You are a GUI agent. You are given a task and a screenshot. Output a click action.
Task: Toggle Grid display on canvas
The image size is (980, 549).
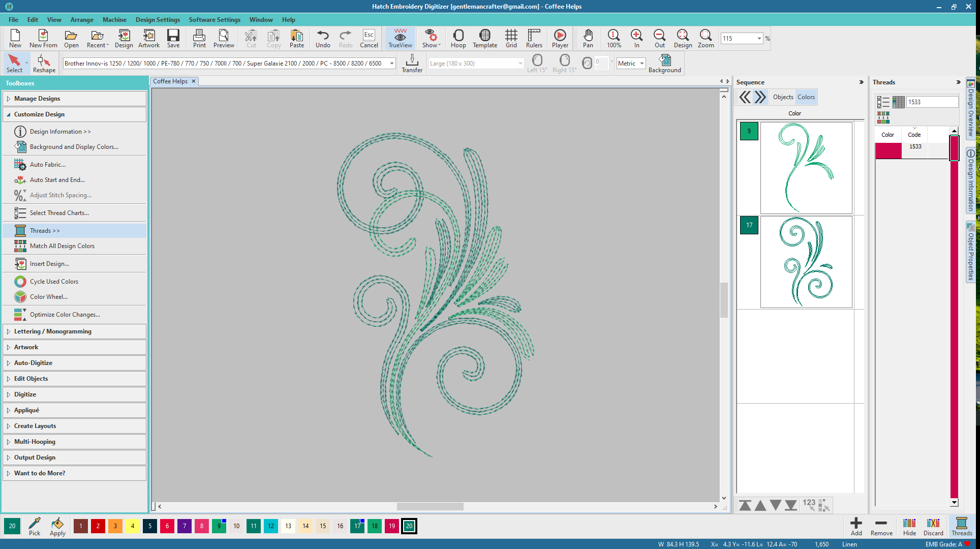coord(511,38)
